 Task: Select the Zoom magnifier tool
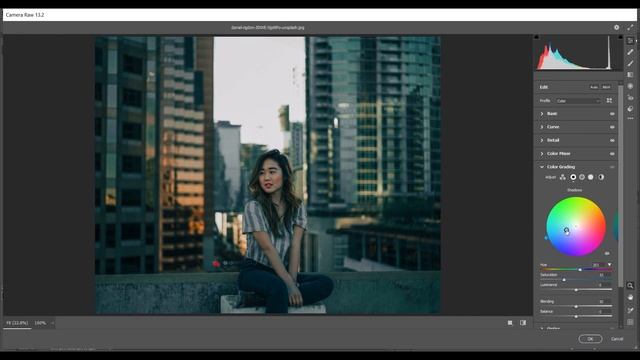coord(630,285)
